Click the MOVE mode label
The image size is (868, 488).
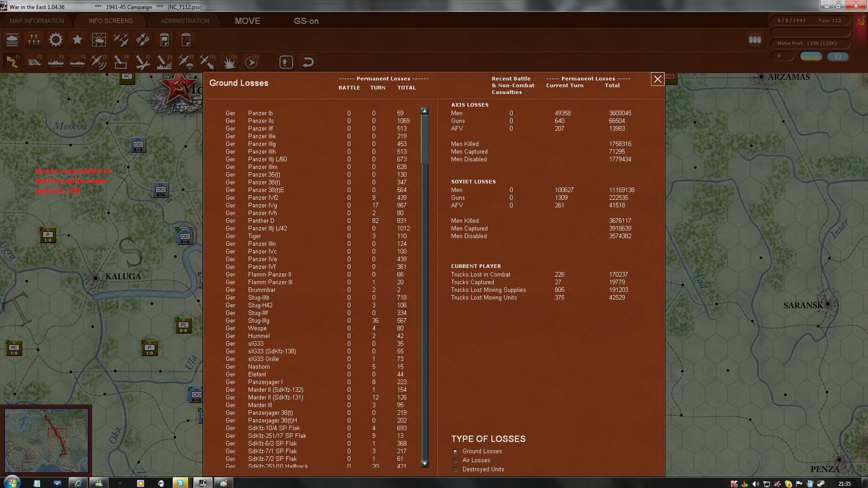pos(247,21)
